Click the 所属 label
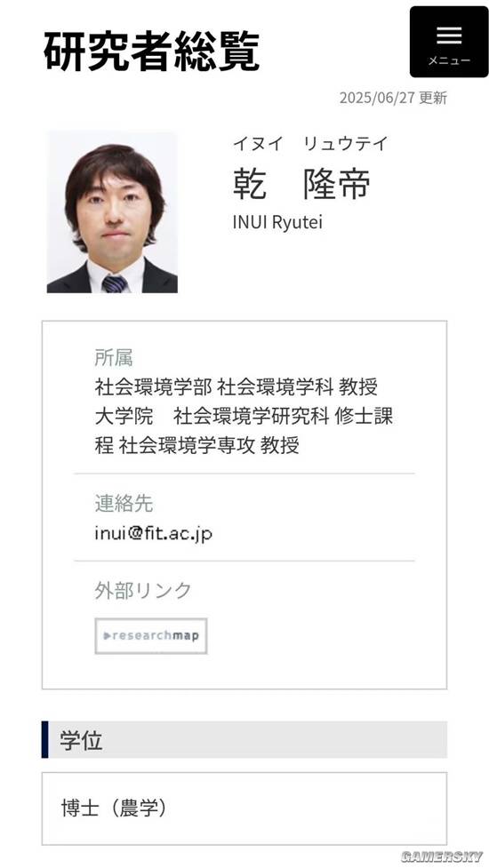This screenshot has width=489, height=868. click(x=114, y=358)
